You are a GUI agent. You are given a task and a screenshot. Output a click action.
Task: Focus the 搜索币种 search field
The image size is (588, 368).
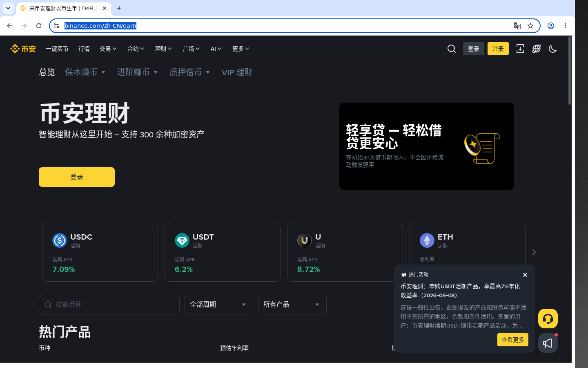(x=109, y=305)
